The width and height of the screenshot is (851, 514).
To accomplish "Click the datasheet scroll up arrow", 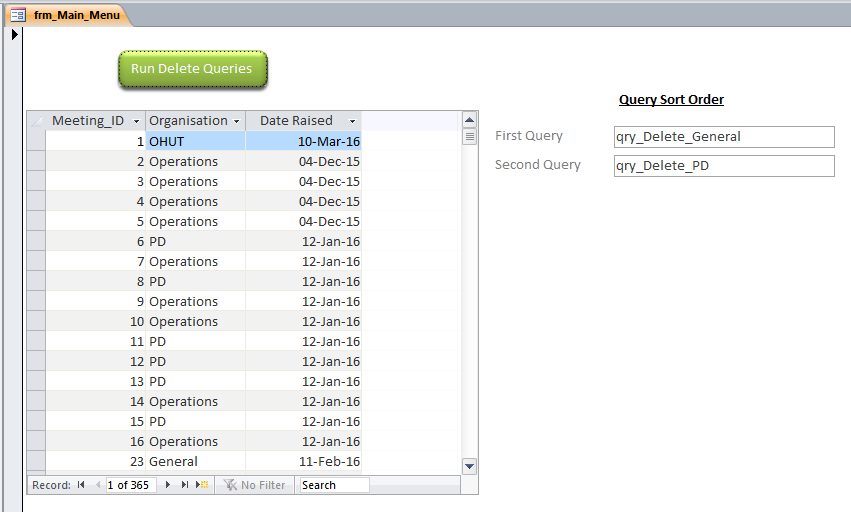I will (x=469, y=119).
